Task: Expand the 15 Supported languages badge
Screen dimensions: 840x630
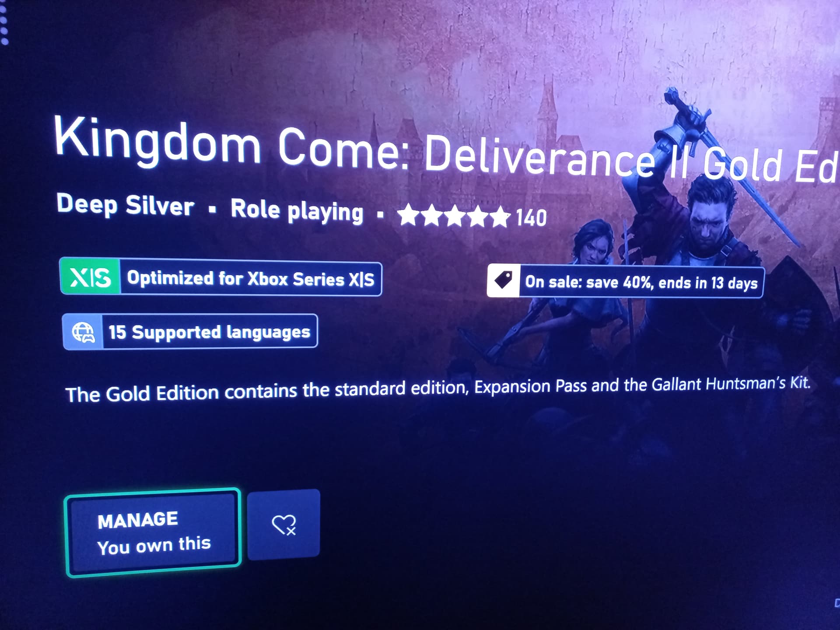Action: 190,332
